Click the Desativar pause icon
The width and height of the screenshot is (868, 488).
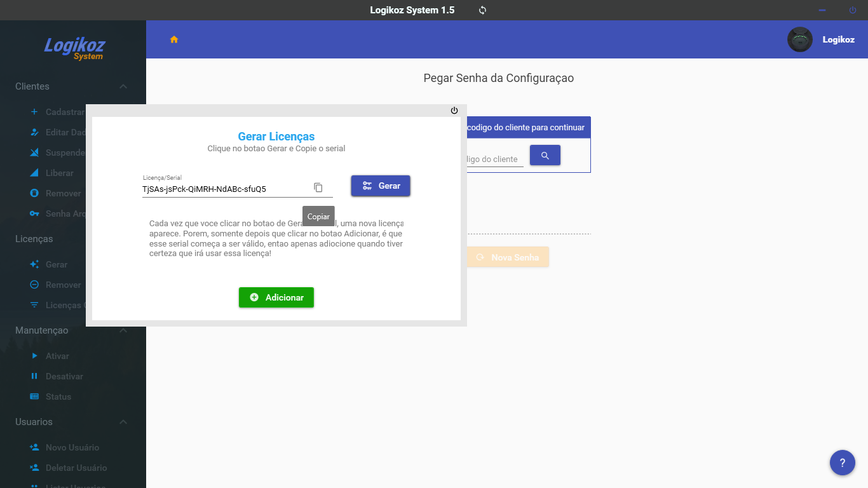pos(34,376)
